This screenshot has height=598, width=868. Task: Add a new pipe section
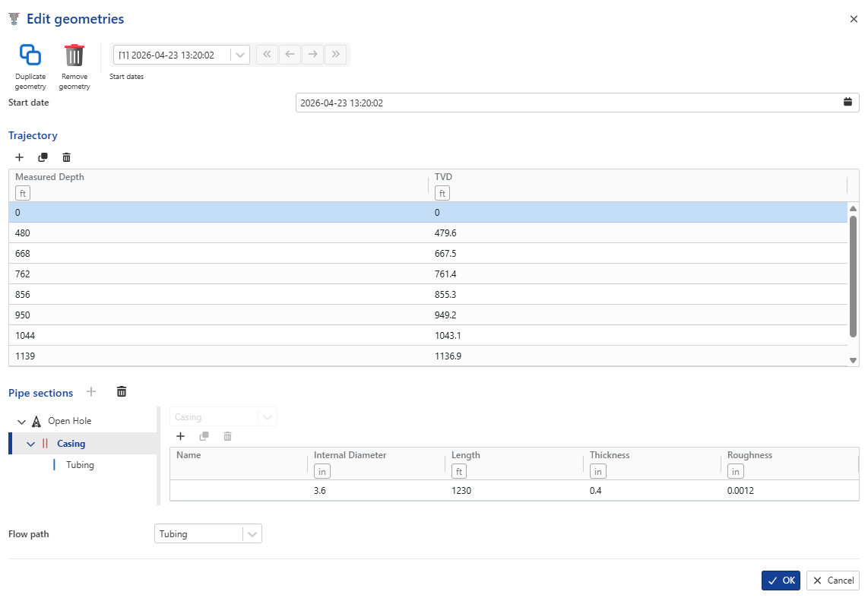click(91, 391)
